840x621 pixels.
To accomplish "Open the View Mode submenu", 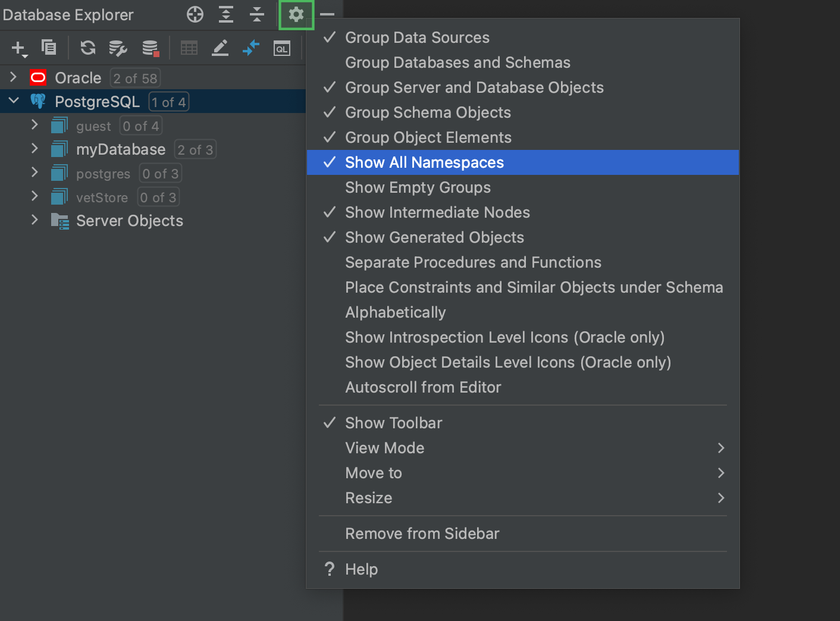I will [384, 448].
